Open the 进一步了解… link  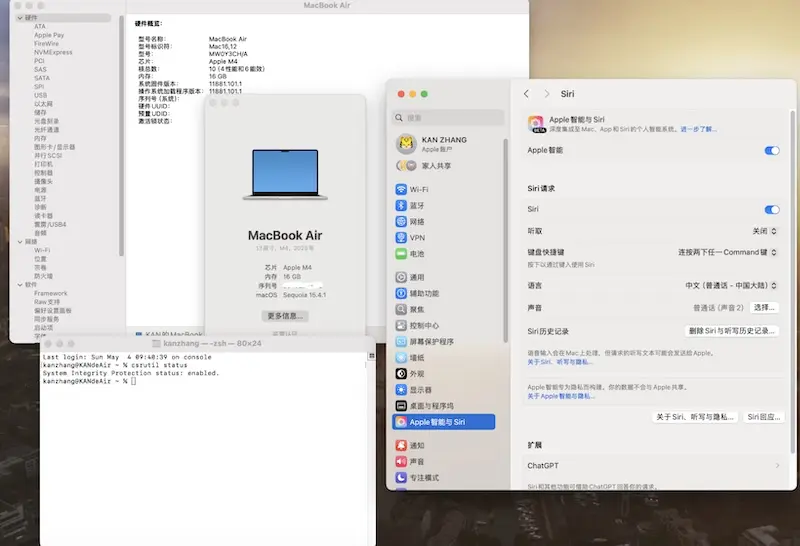coord(698,130)
